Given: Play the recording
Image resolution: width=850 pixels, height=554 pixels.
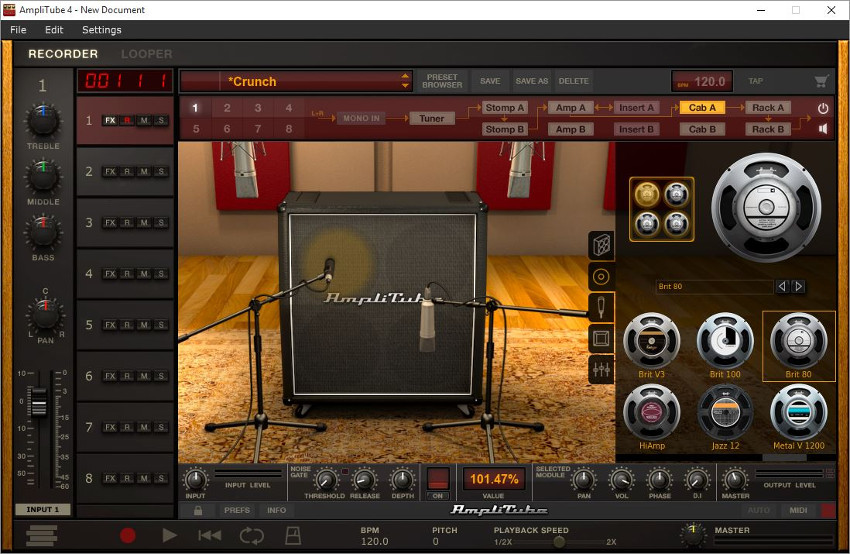Looking at the screenshot, I should pyautogui.click(x=169, y=536).
